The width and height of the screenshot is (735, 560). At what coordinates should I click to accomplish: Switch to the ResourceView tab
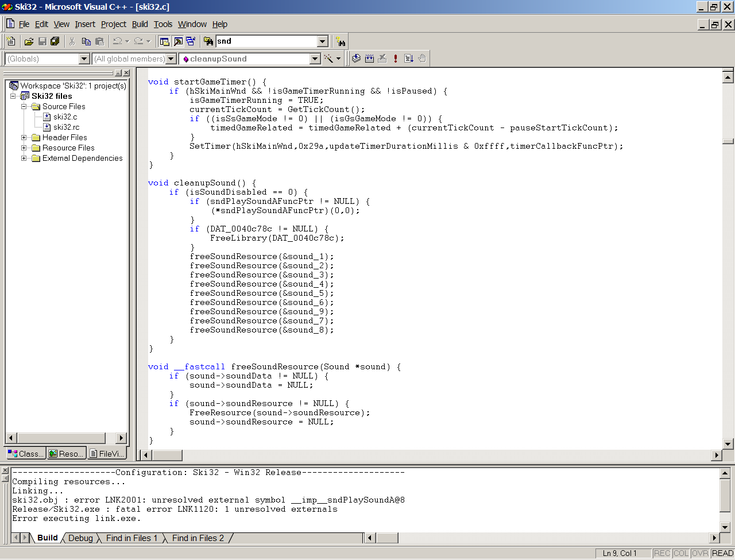coord(67,454)
